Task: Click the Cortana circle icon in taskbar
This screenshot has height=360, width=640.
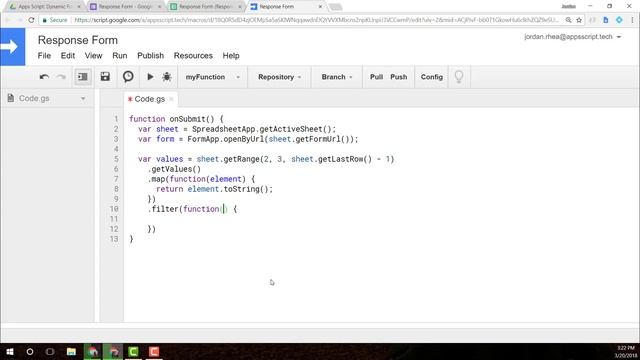Action: 30,351
